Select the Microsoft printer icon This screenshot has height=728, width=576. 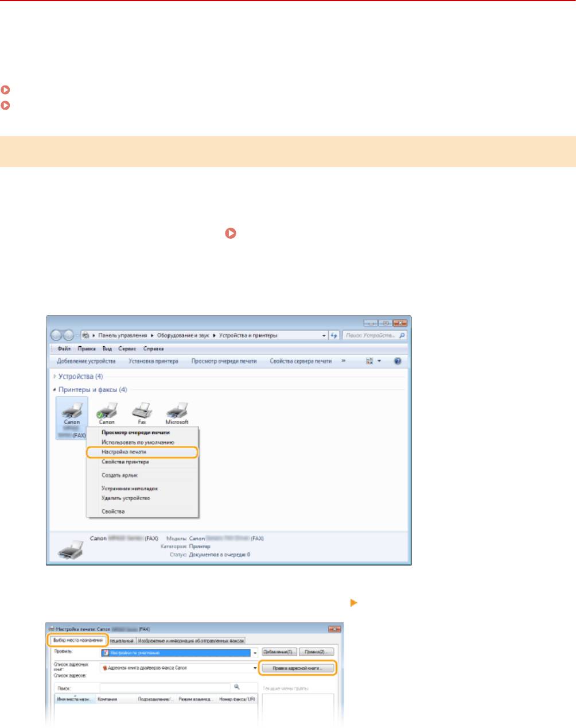177,411
